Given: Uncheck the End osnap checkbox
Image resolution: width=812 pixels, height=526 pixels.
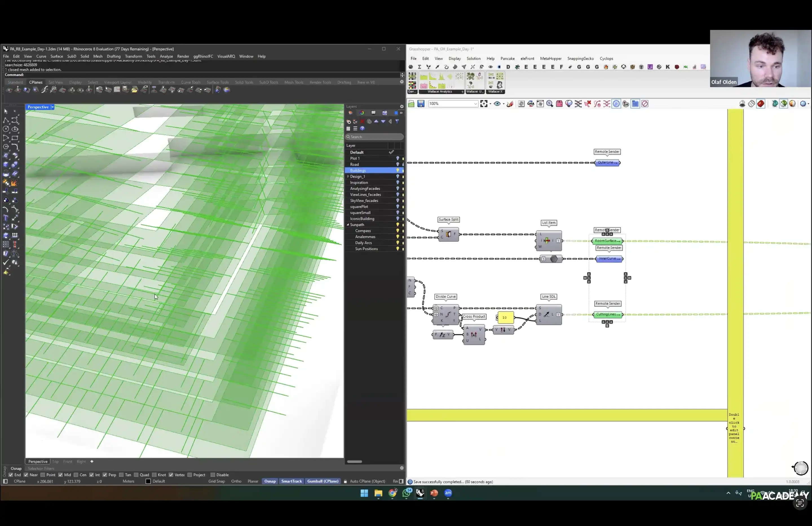Looking at the screenshot, I should pos(11,475).
